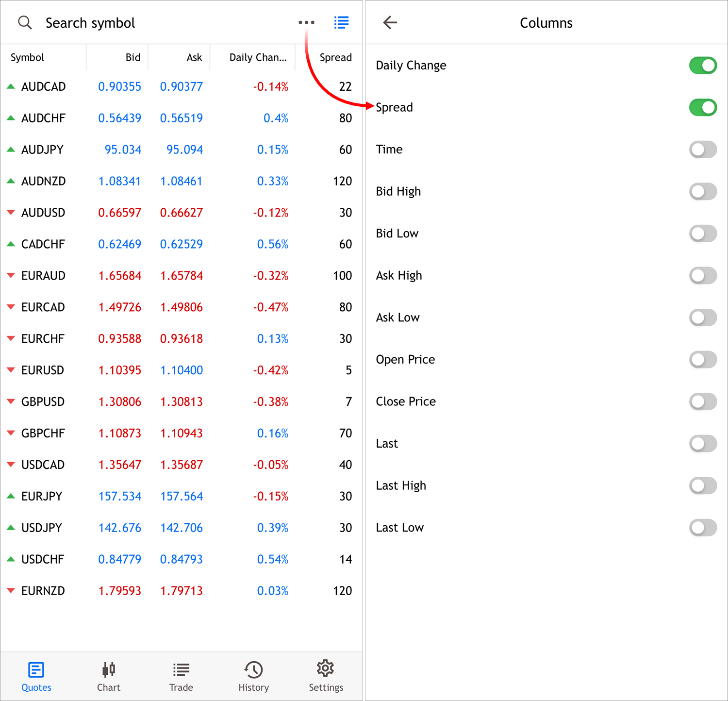Open the Settings gear icon

point(325,676)
